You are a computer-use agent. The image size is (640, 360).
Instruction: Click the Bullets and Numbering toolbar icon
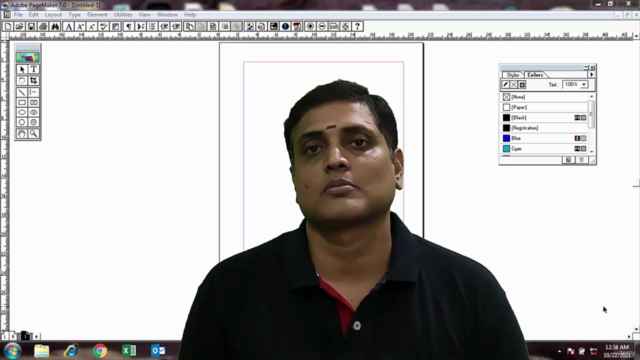(153, 27)
